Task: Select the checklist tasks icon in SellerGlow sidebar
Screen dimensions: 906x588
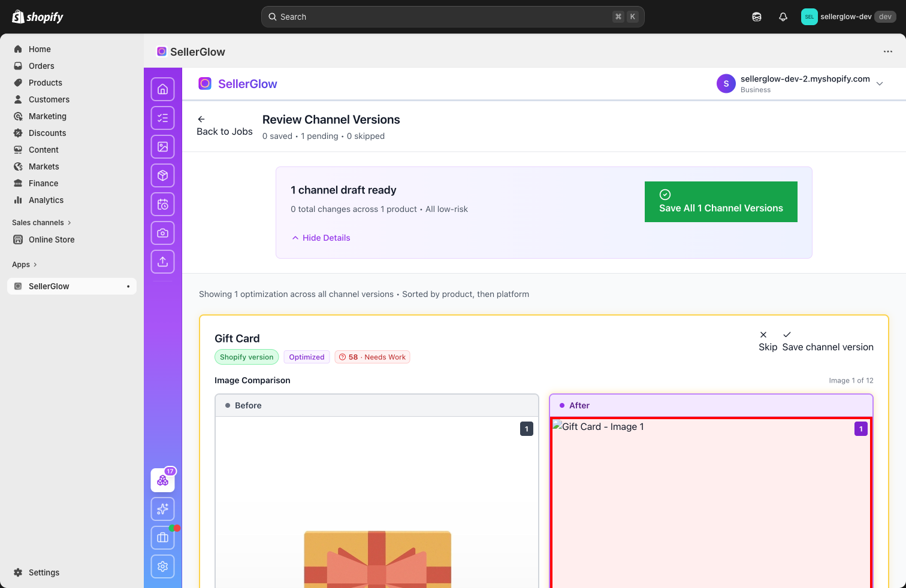Action: (162, 118)
